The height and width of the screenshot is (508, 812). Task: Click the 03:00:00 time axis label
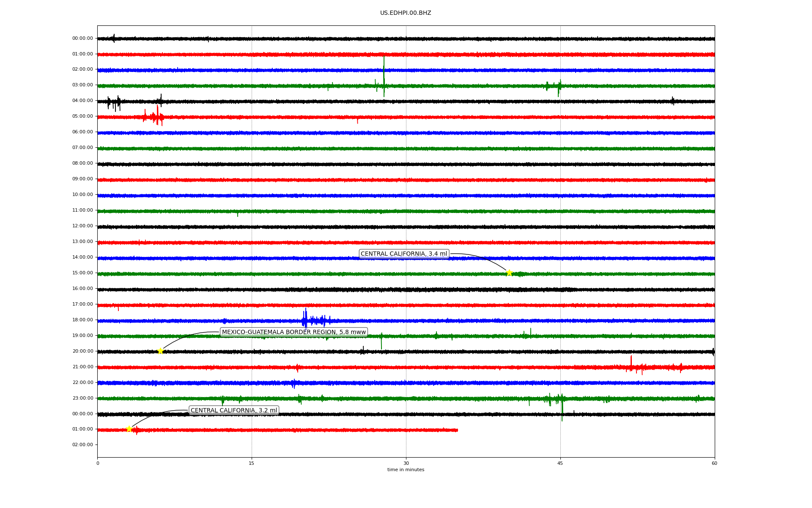82,85
